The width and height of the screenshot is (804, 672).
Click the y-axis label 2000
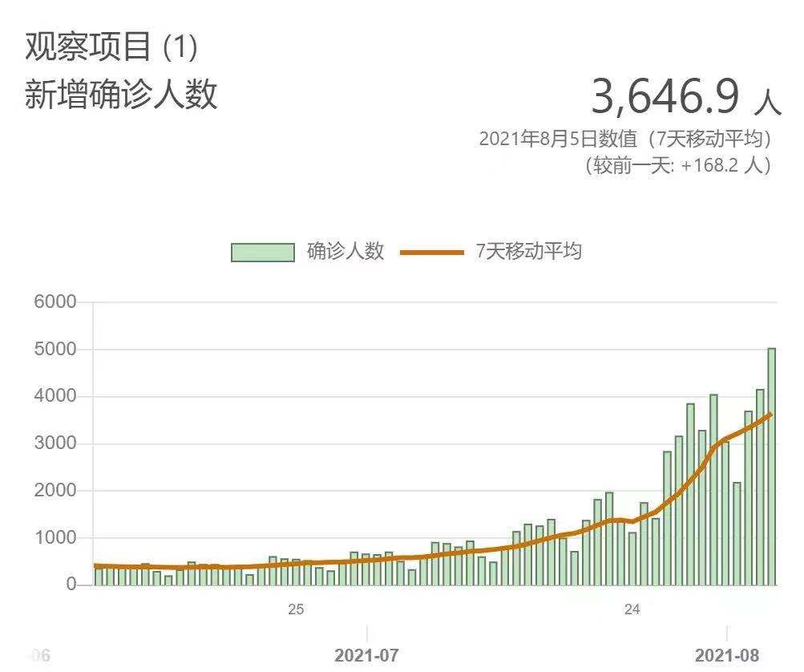pyautogui.click(x=55, y=491)
